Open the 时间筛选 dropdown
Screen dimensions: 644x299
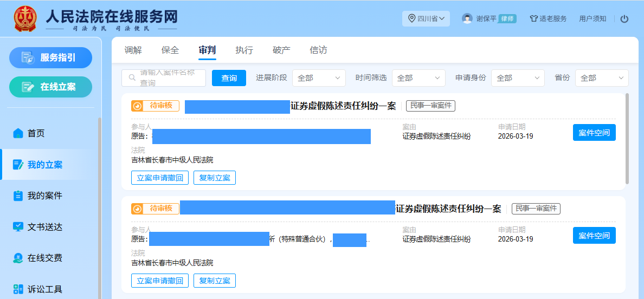click(418, 78)
